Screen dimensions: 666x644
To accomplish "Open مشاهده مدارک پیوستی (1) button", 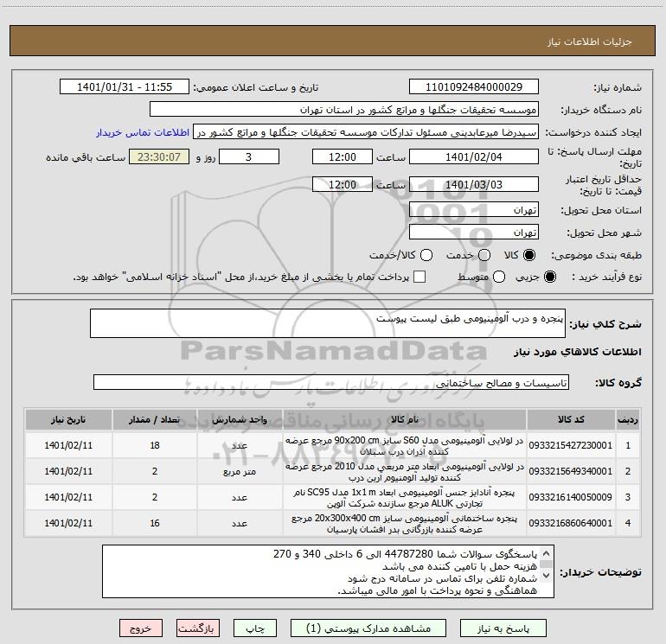I will (x=368, y=628).
